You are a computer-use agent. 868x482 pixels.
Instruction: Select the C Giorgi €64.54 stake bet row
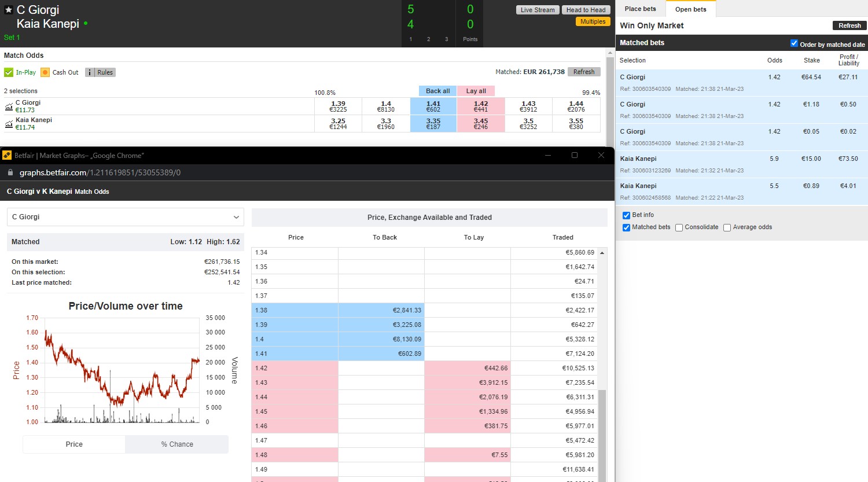(x=741, y=83)
